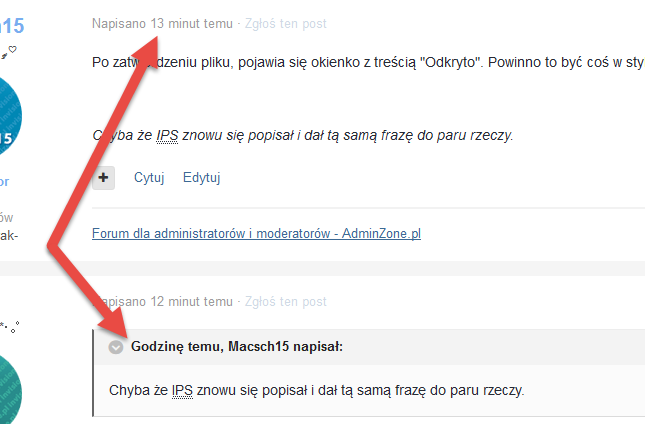Click the blue group label below the upper avatar
Screen dimensions: 645x424
[5, 182]
